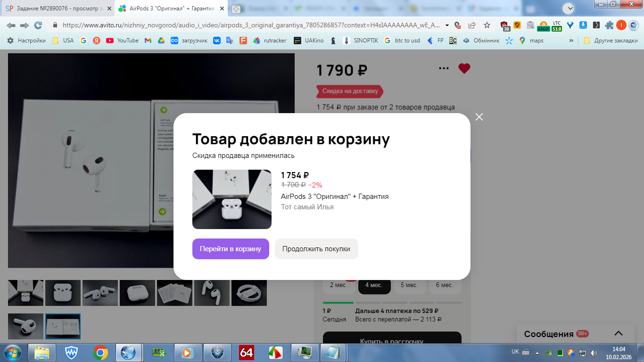Show hidden system tray icons arrow
Viewport: 644px width, 362px height.
tap(537, 352)
